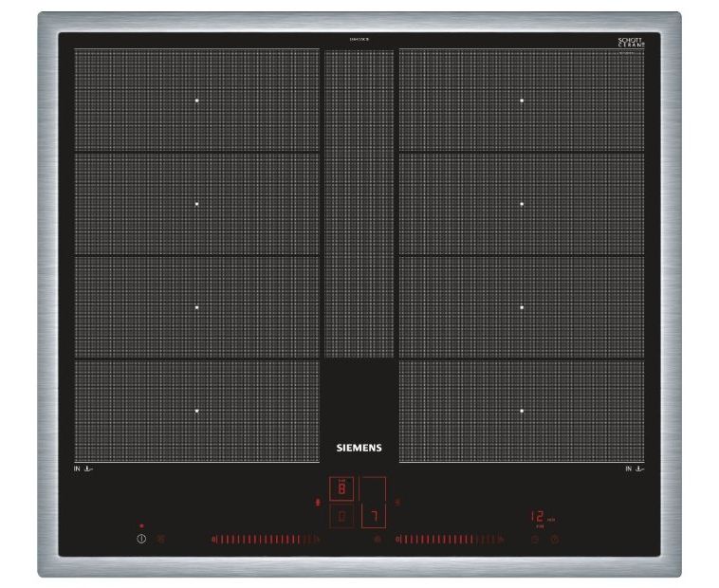Tap the bottom-right cooking zone center dot

tap(522, 411)
